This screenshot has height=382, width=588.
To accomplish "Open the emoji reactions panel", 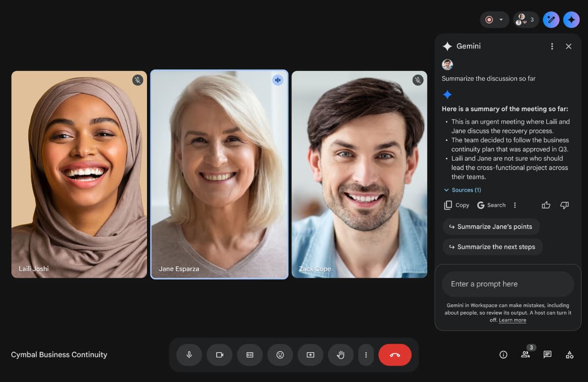I will tap(280, 355).
